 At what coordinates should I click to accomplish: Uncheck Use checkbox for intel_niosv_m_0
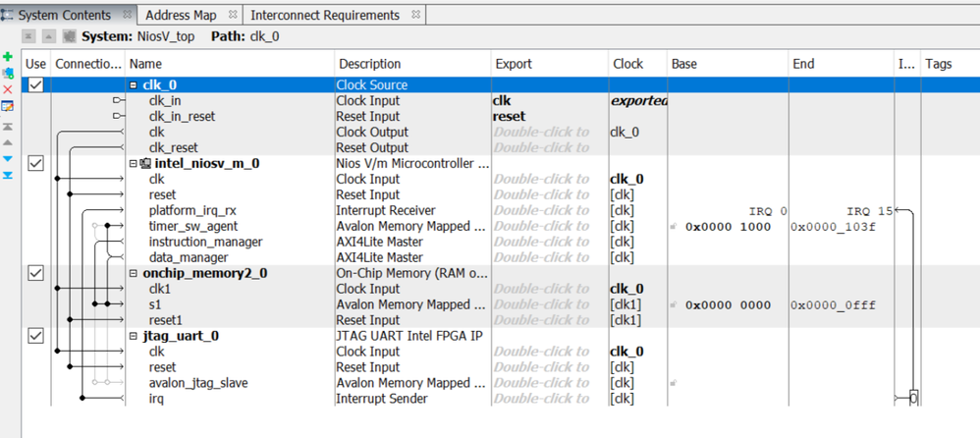(35, 163)
